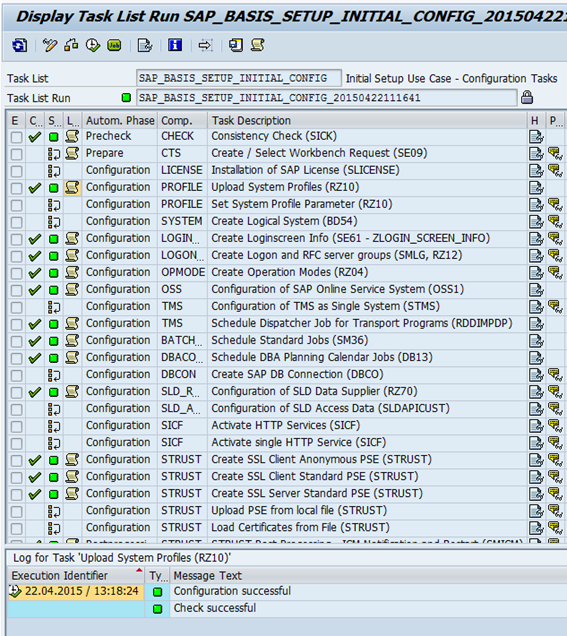Screen dimensions: 567x636
Task: Click the blue Information toolbar icon
Action: pyautogui.click(x=175, y=45)
